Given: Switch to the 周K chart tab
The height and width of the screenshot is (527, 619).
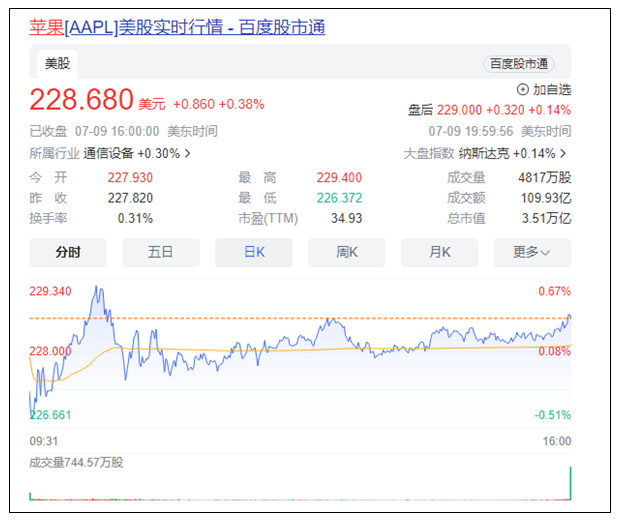Looking at the screenshot, I should click(347, 252).
